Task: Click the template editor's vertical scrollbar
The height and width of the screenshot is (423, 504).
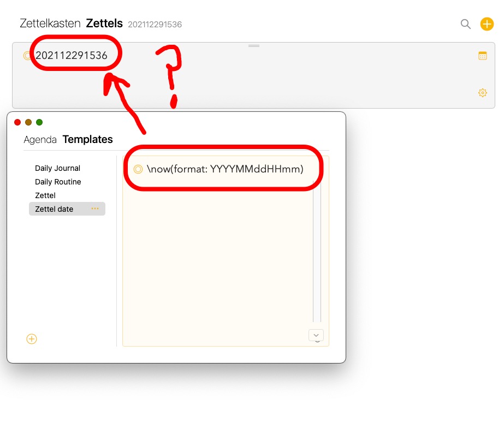Action: click(317, 252)
